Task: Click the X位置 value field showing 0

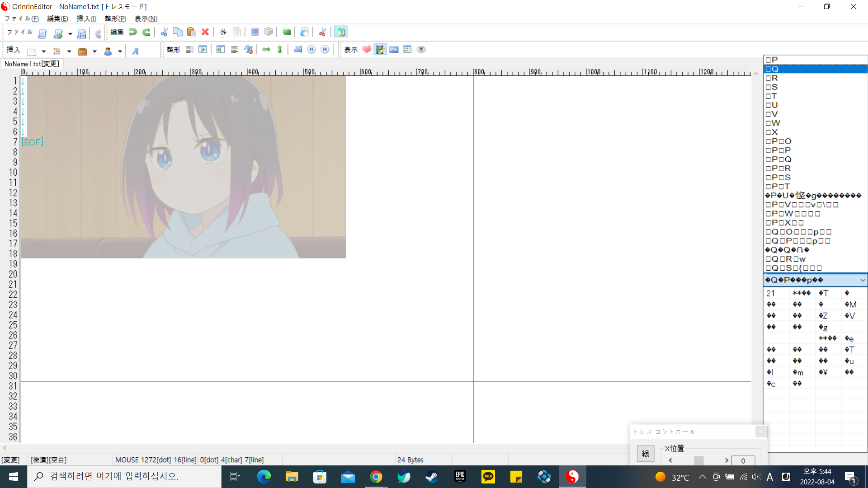Action: 743,460
